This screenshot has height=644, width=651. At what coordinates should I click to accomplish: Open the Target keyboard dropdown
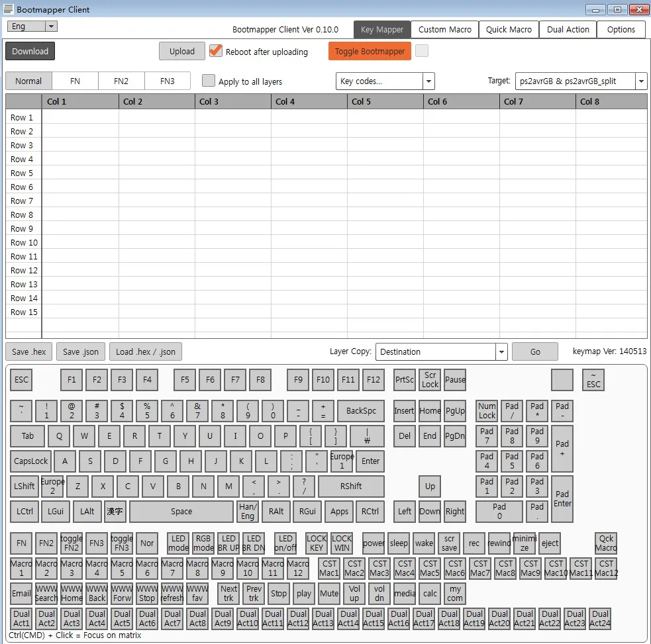pos(581,81)
